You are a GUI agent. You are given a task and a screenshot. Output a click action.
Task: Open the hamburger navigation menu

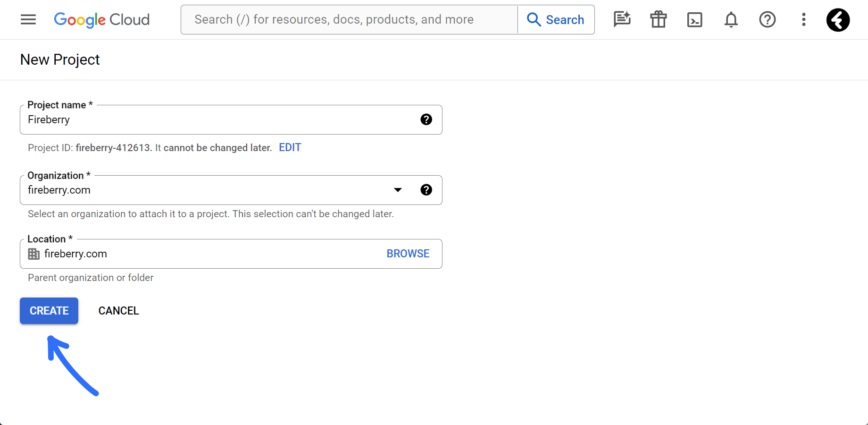click(x=28, y=19)
